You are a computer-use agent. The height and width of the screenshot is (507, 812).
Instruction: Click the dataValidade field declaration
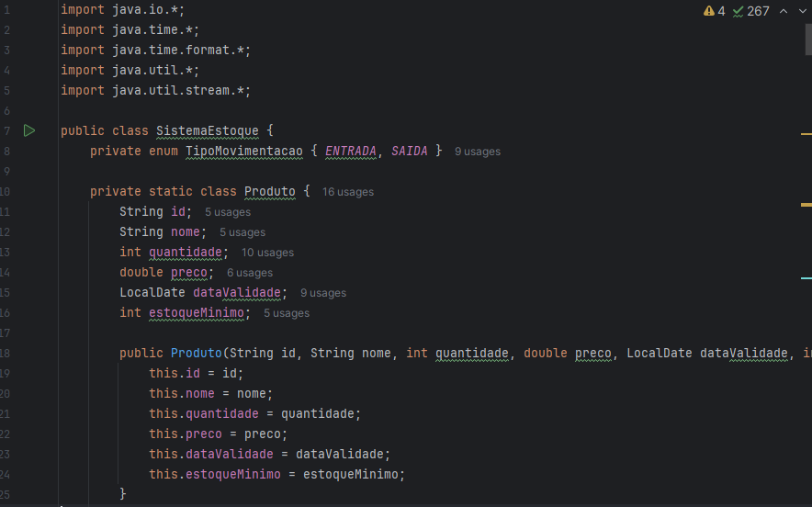coord(204,293)
